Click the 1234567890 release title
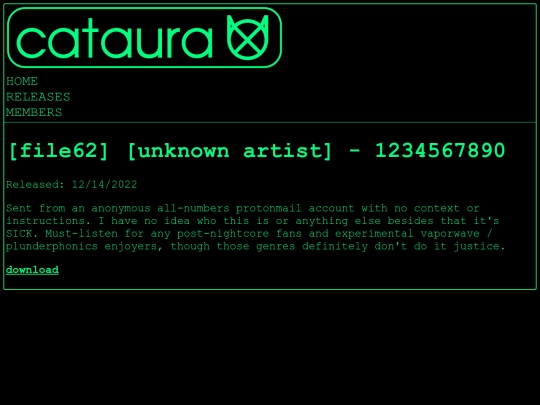This screenshot has height=405, width=540. pos(440,150)
